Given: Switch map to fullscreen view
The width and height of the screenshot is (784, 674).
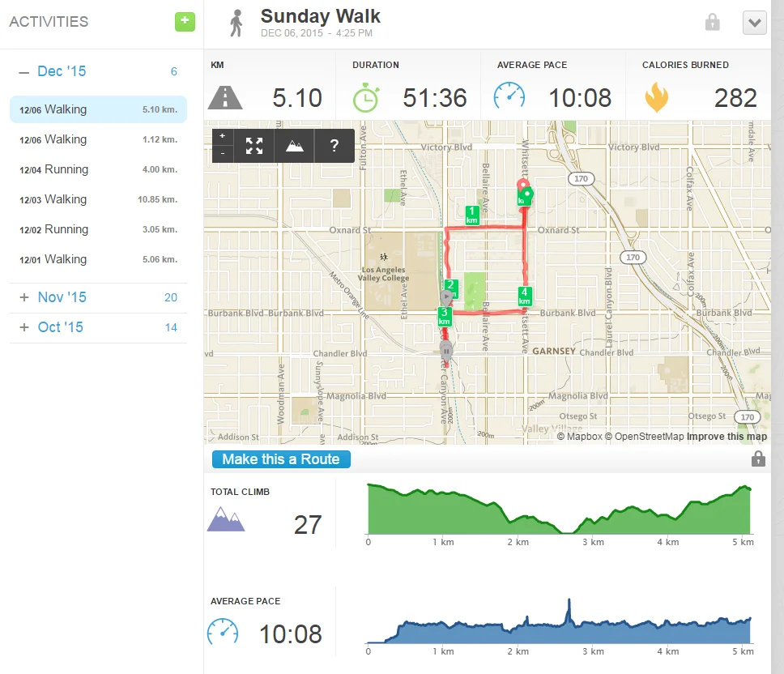Looking at the screenshot, I should coord(254,146).
